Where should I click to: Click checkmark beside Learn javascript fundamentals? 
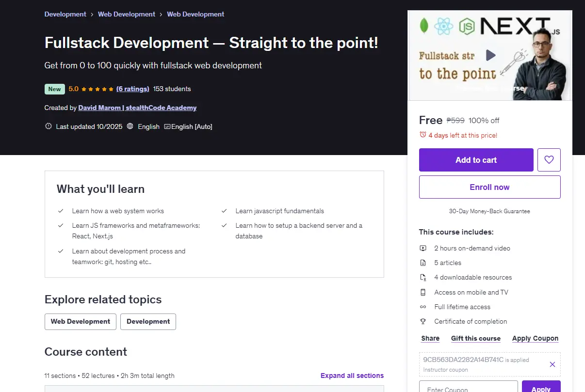224,211
